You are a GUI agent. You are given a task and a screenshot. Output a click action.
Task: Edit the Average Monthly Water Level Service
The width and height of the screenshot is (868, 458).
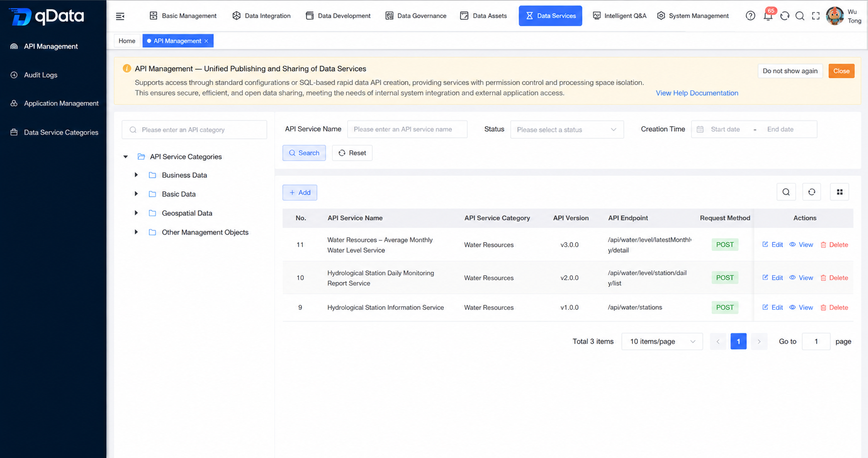(x=773, y=244)
